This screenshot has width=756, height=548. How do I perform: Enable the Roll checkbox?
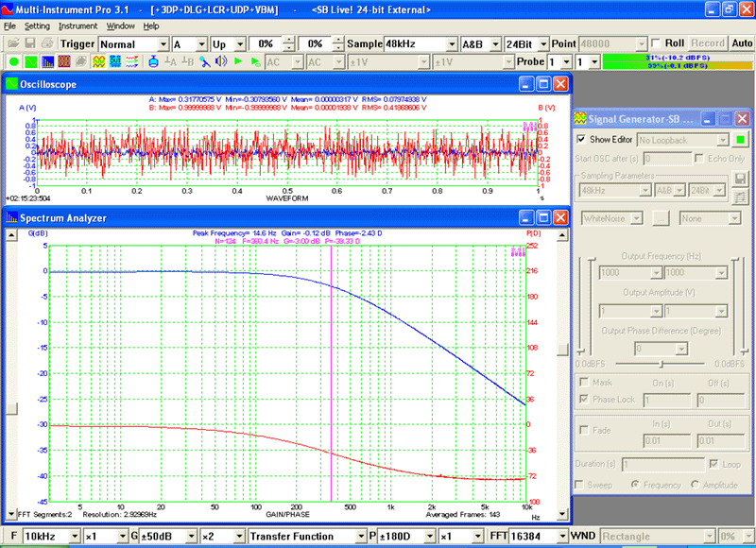[x=656, y=43]
